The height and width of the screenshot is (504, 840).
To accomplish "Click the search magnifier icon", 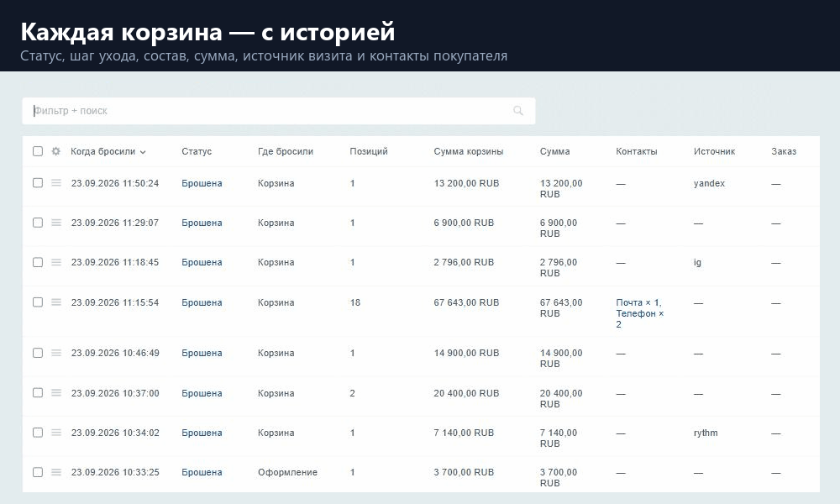I will [518, 110].
